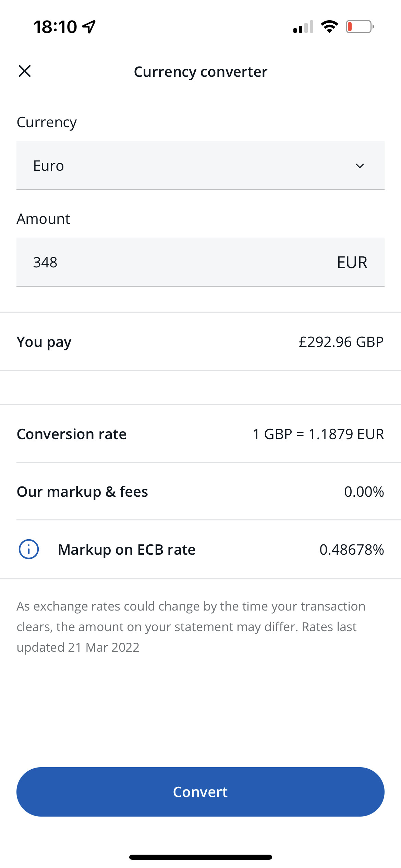
Task: Select the £292.96 GBP pay amount
Action: tap(341, 342)
